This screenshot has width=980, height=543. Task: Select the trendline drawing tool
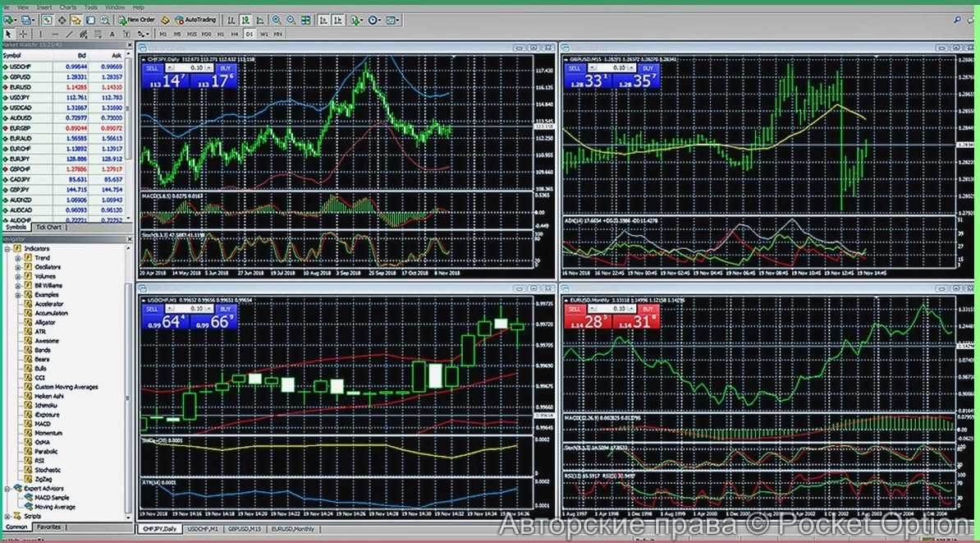70,34
